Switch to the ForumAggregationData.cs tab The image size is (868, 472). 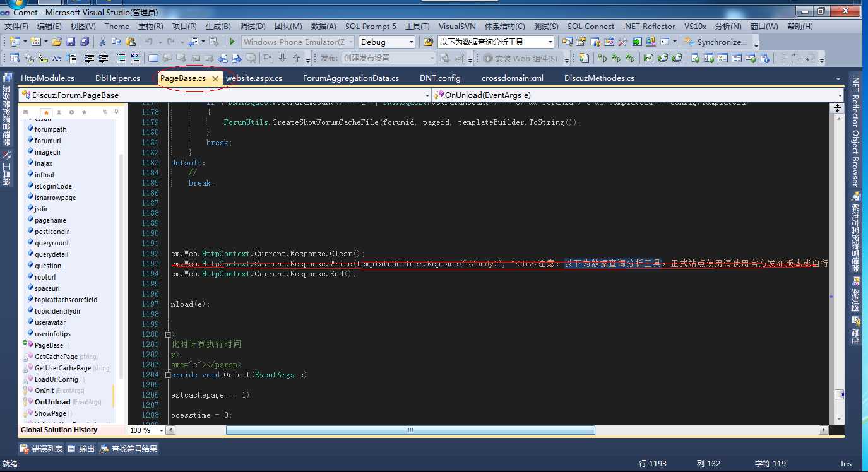point(351,78)
